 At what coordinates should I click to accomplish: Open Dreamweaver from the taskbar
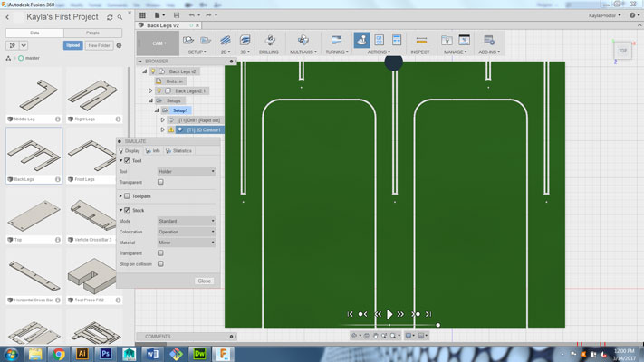tap(199, 354)
